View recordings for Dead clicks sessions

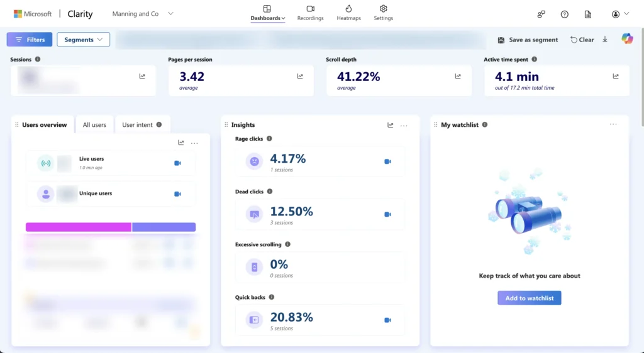387,214
